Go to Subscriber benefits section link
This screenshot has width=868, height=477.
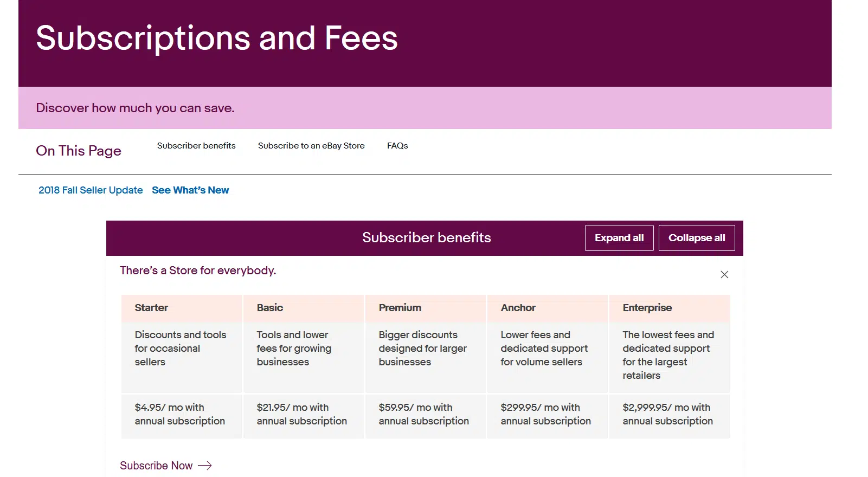click(x=196, y=146)
